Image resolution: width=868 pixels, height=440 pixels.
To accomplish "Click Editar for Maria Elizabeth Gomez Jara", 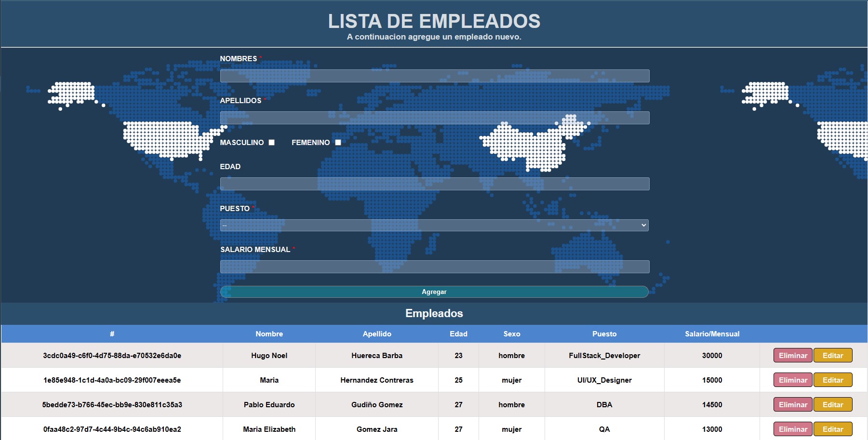I will pos(833,428).
